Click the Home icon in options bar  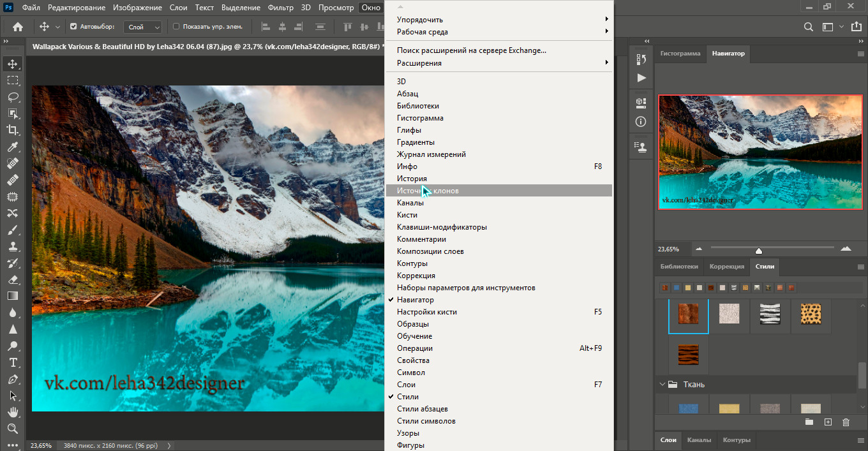(18, 27)
